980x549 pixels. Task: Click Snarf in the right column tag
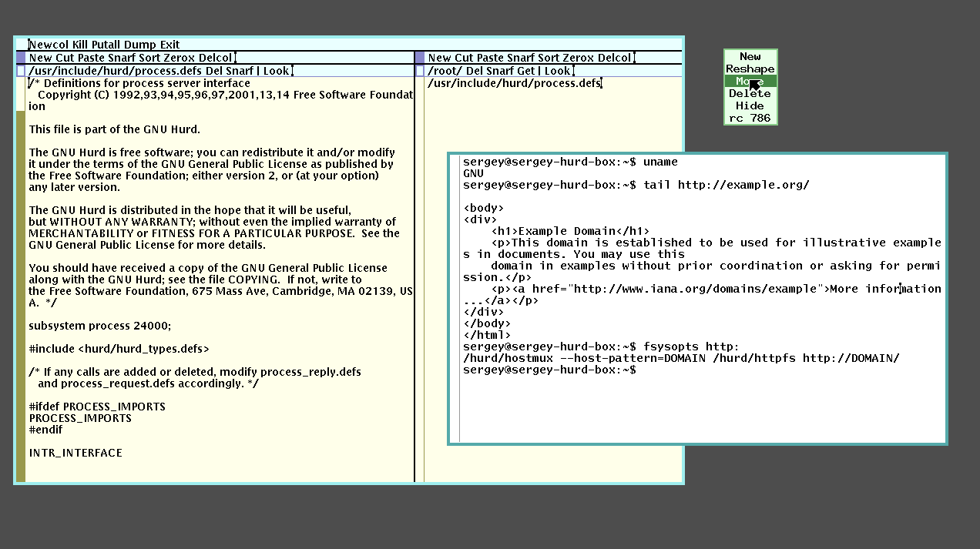click(x=522, y=58)
